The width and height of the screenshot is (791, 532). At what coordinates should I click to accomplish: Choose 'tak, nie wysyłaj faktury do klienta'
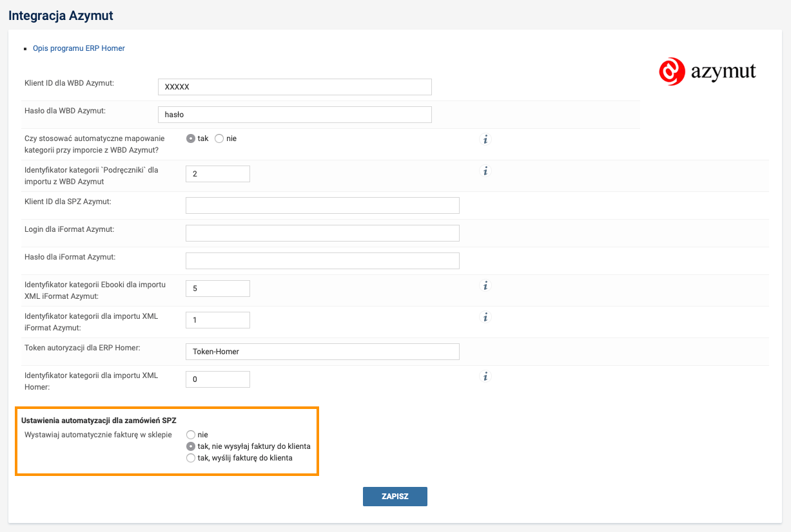(191, 446)
